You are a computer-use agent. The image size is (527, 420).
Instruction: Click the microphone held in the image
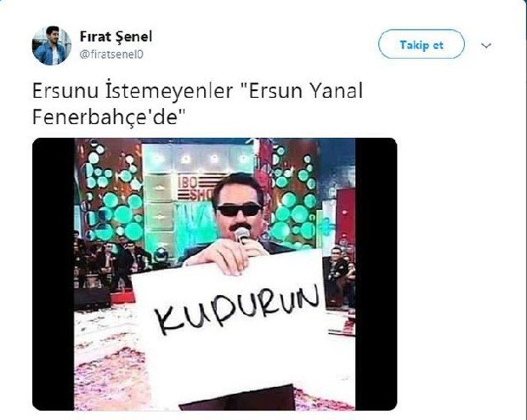[x=242, y=235]
